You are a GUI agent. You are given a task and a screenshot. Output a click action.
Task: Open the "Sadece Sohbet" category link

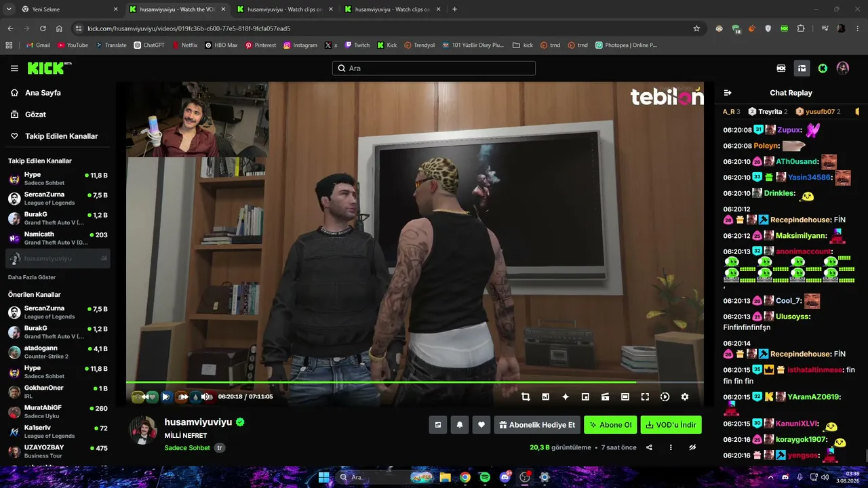point(187,448)
